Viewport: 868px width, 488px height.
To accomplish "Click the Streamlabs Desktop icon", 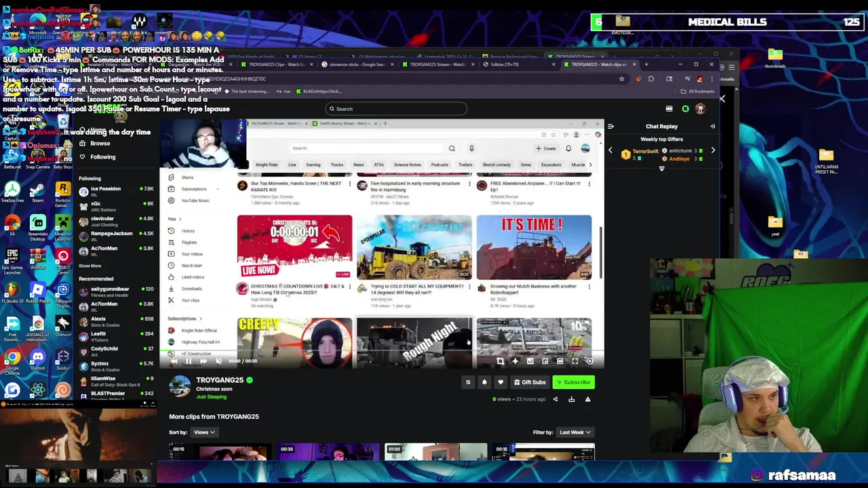I will pos(37,226).
